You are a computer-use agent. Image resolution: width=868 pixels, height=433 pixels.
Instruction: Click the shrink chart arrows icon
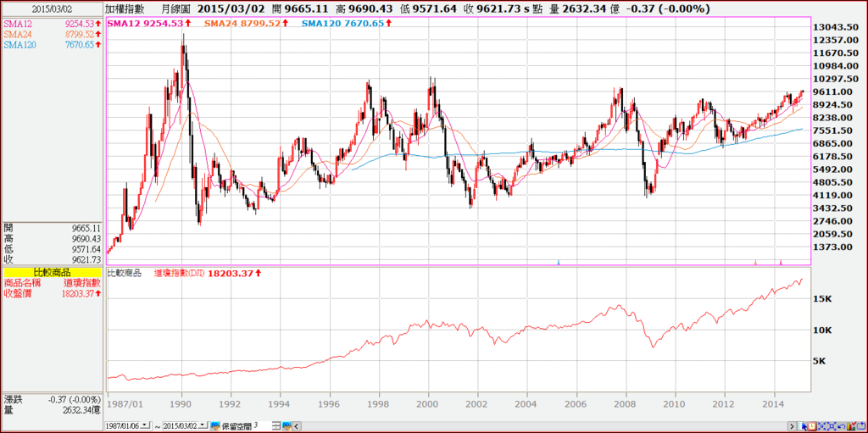coord(821,426)
